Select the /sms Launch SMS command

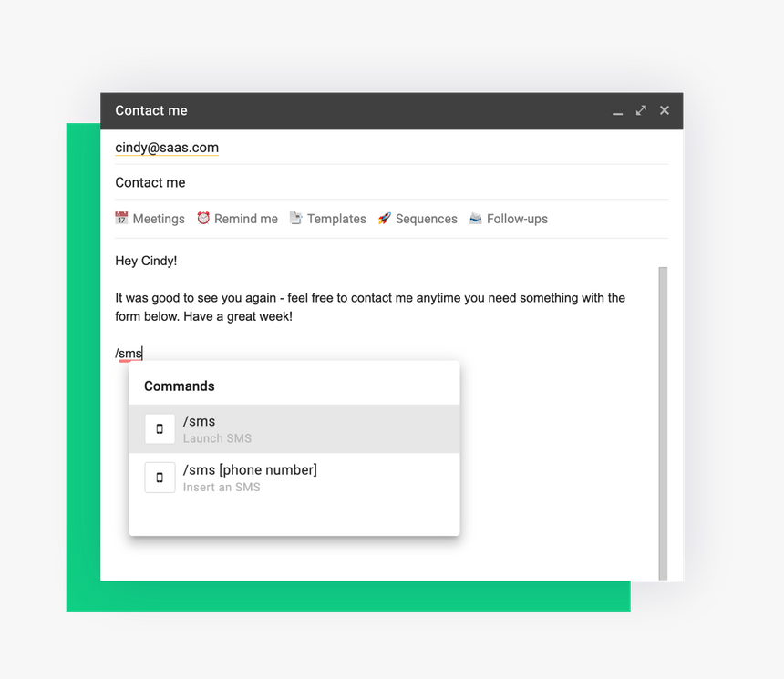(x=294, y=429)
